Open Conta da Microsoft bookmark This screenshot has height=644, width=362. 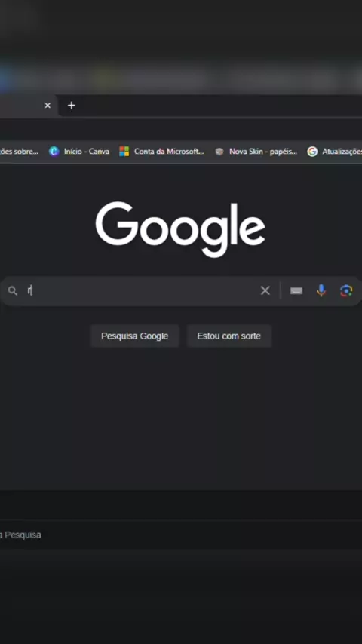(162, 152)
